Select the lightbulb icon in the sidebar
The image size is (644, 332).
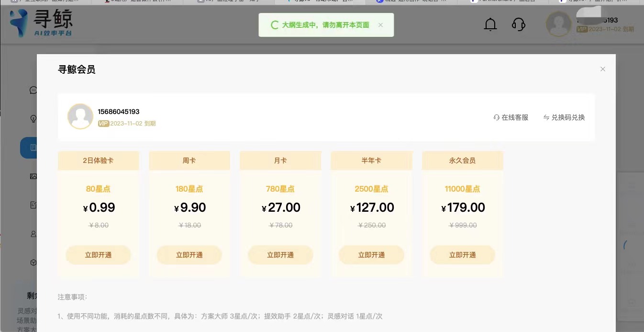pos(33,118)
